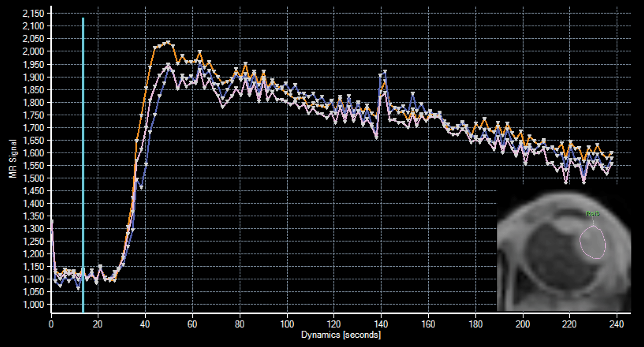Click the pink curve's lowest dip near 218 seconds
The width and height of the screenshot is (644, 347).
(566, 182)
